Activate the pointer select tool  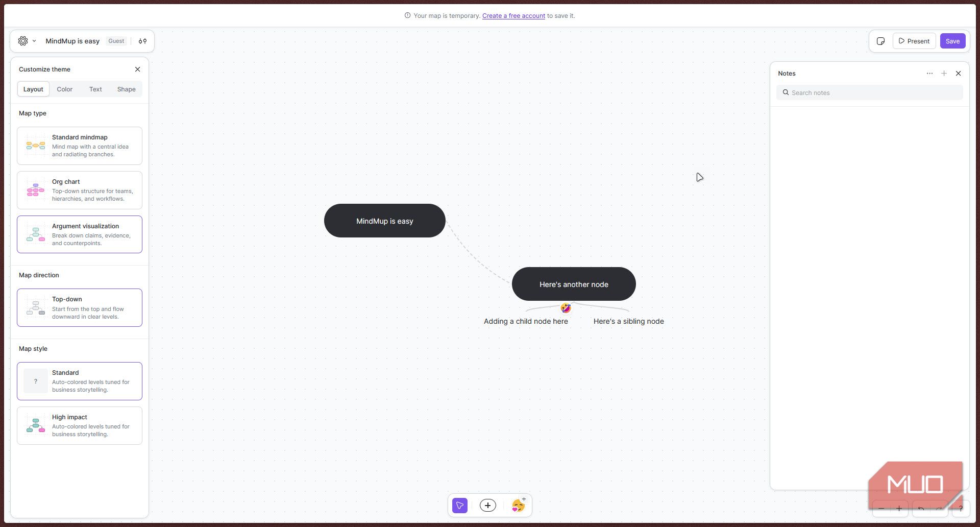(460, 506)
